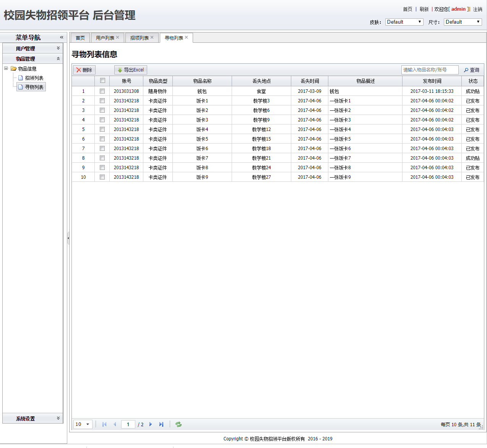Screen dimensions: 487x448
Task: Export the list with the Excel button
Action: [131, 70]
